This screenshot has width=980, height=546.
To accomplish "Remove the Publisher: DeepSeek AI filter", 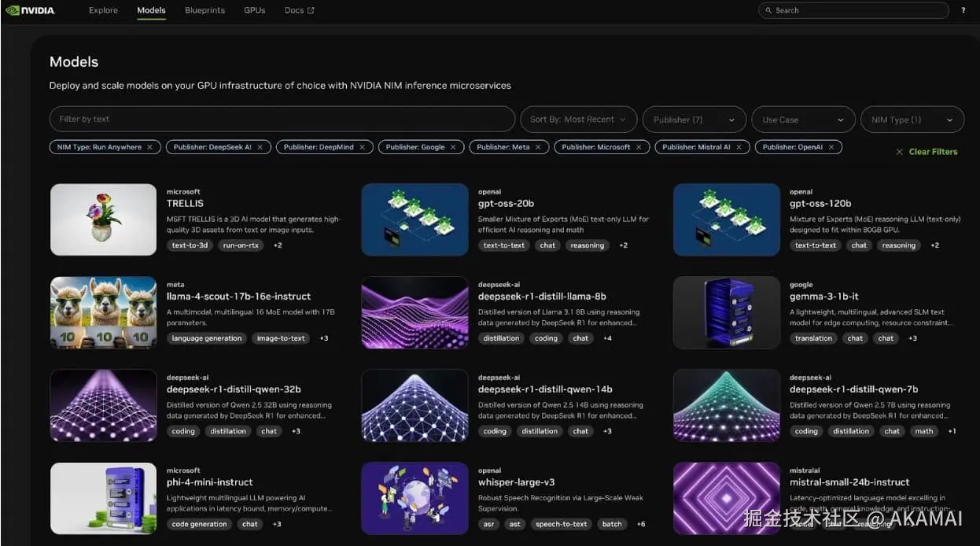I will tap(260, 147).
